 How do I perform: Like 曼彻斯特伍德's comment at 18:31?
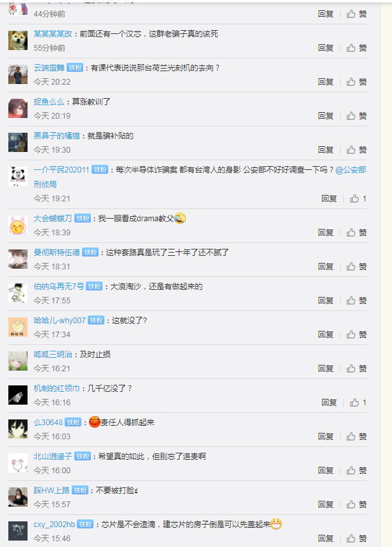coord(357,267)
